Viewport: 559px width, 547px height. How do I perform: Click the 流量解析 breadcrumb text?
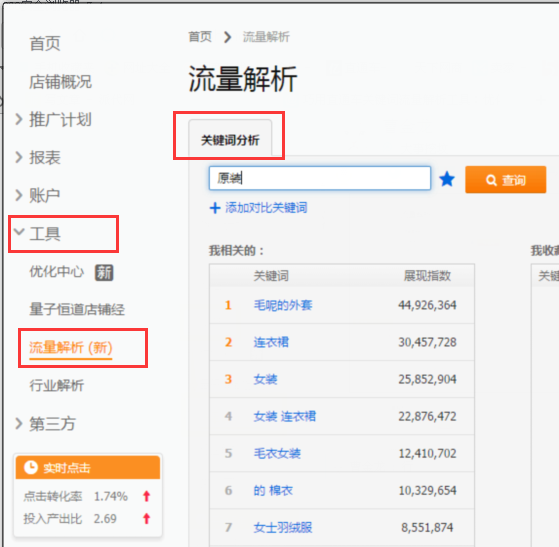point(266,37)
